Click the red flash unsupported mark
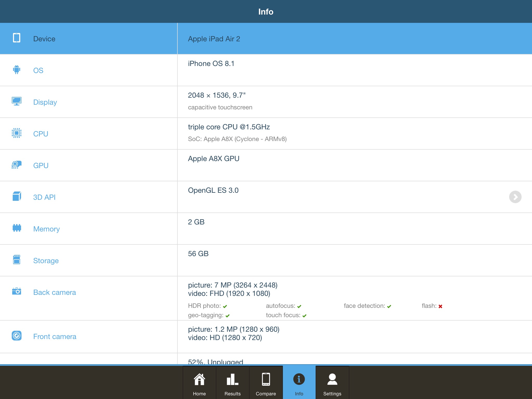 click(440, 307)
